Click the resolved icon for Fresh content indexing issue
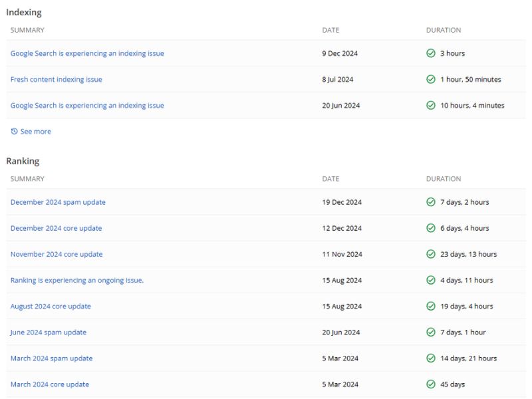 (431, 79)
